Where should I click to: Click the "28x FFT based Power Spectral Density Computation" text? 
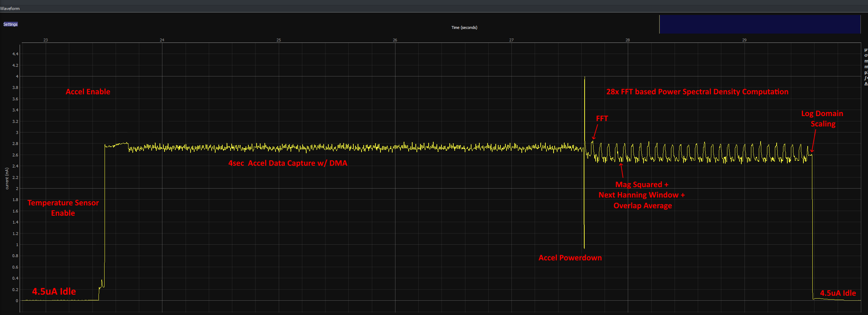697,92
